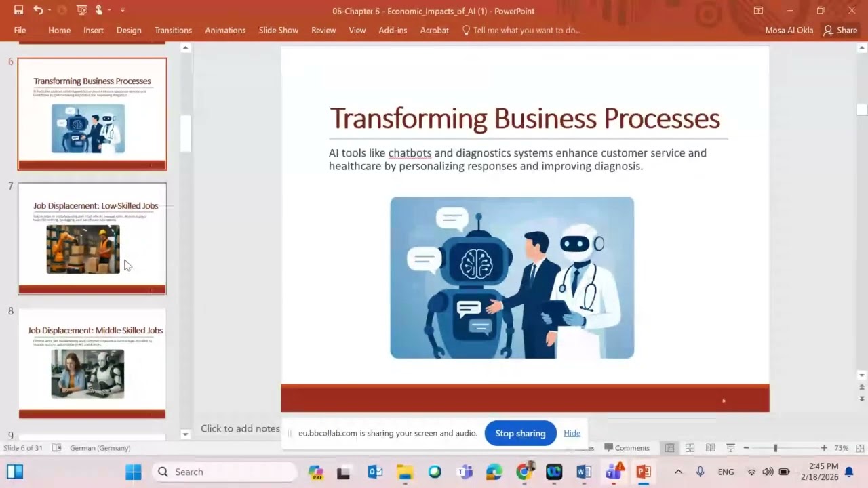Open the Design tab
Image resolution: width=868 pixels, height=488 pixels.
pos(129,30)
